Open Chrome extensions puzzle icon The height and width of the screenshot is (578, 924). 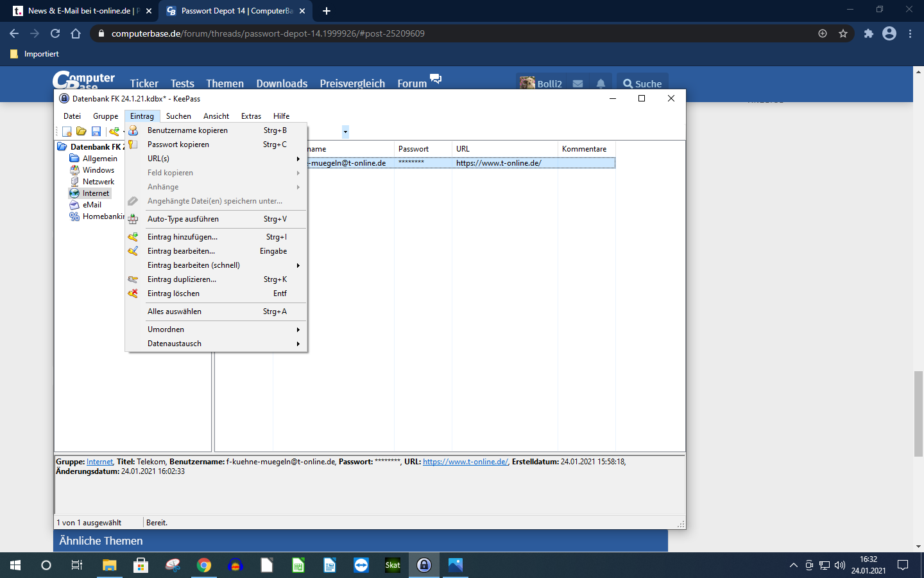click(x=869, y=33)
